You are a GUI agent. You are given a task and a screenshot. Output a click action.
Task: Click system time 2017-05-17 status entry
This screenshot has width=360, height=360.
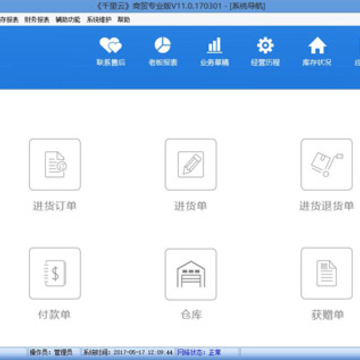click(x=128, y=352)
